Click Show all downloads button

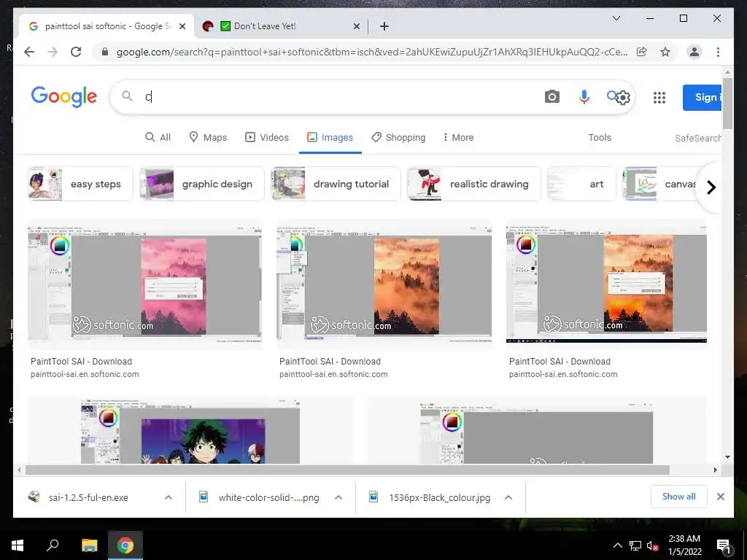(679, 497)
